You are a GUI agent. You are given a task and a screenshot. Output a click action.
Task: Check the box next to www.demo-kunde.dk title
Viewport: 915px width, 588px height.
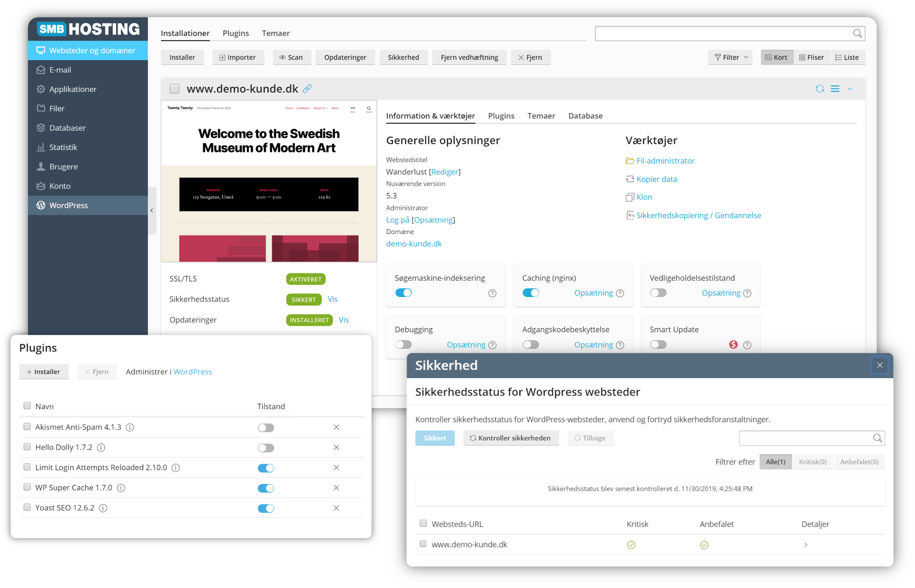[174, 89]
